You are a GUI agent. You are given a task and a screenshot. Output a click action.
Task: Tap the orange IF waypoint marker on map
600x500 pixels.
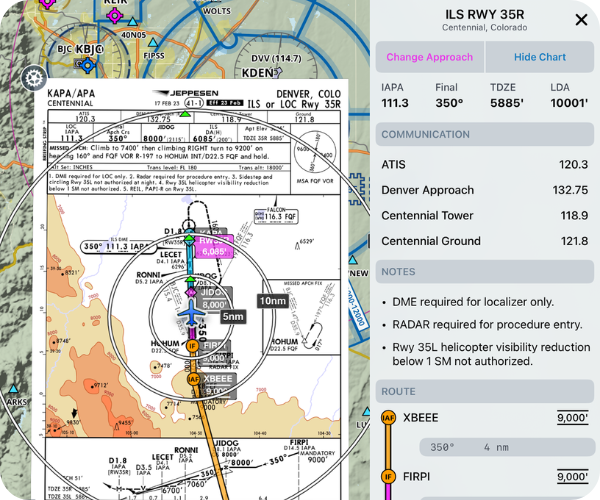[x=192, y=346]
